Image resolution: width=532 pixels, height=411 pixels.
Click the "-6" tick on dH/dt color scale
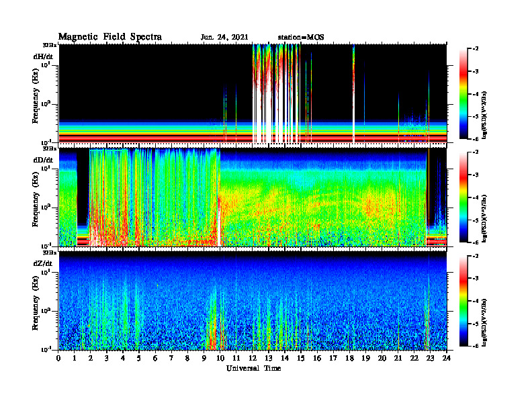coord(476,139)
